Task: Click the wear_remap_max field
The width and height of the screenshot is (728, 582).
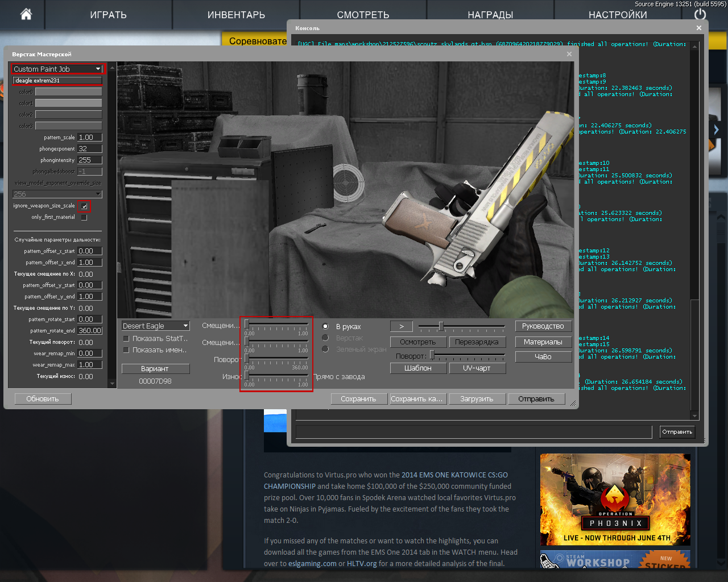Action: pyautogui.click(x=90, y=364)
